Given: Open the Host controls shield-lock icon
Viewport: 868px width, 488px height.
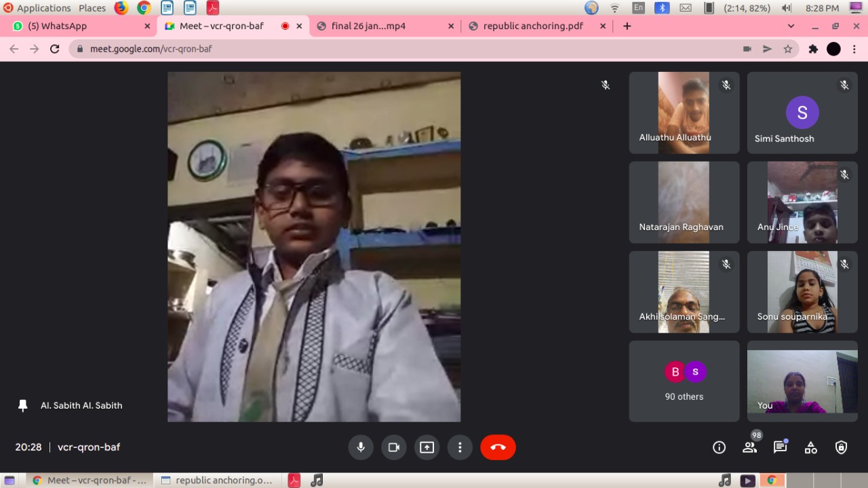Looking at the screenshot, I should (x=841, y=447).
